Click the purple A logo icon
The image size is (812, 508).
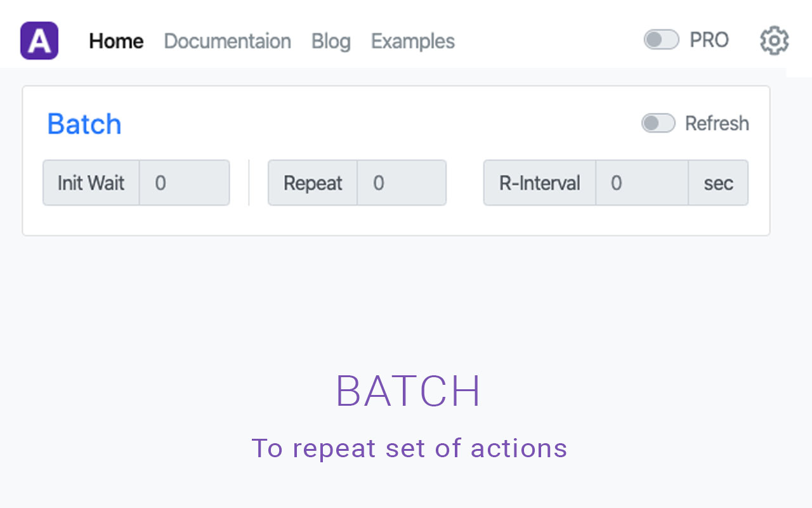[x=39, y=41]
